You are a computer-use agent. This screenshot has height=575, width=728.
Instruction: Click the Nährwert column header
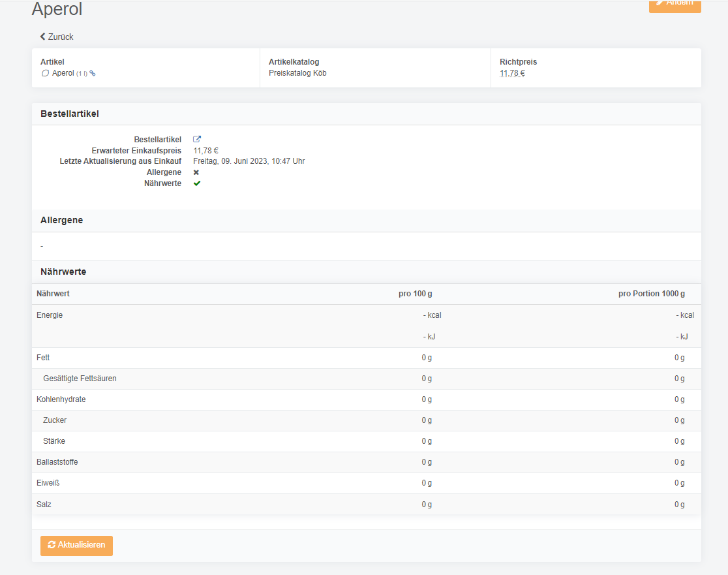(x=53, y=294)
